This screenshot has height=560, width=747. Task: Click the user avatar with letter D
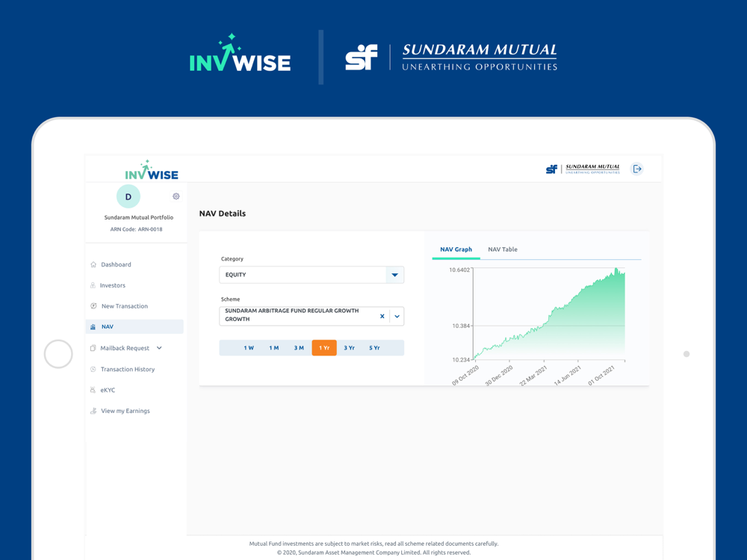pos(128,196)
